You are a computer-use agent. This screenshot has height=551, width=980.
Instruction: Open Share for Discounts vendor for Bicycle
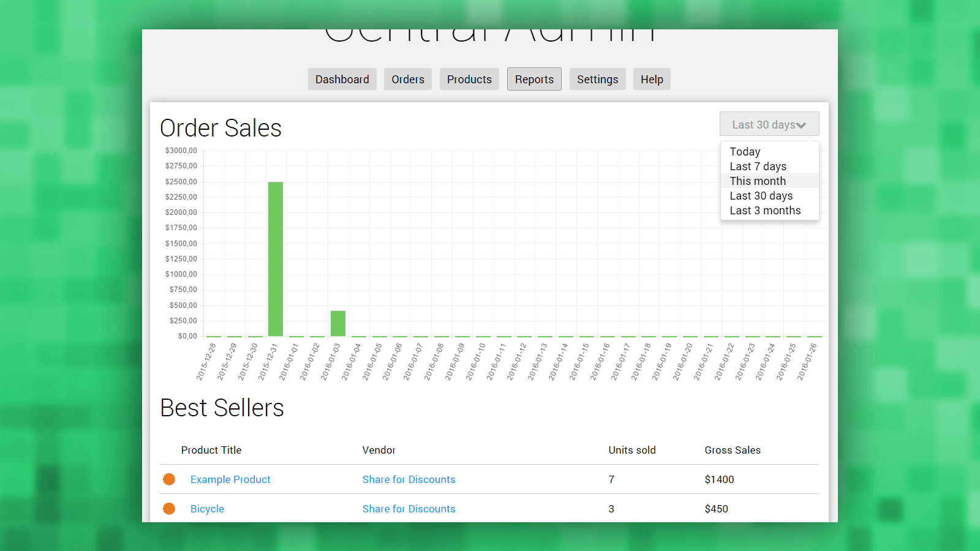point(409,509)
